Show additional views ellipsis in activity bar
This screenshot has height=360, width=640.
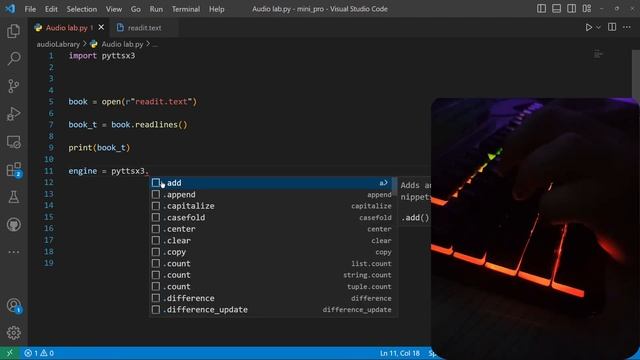coord(13,252)
